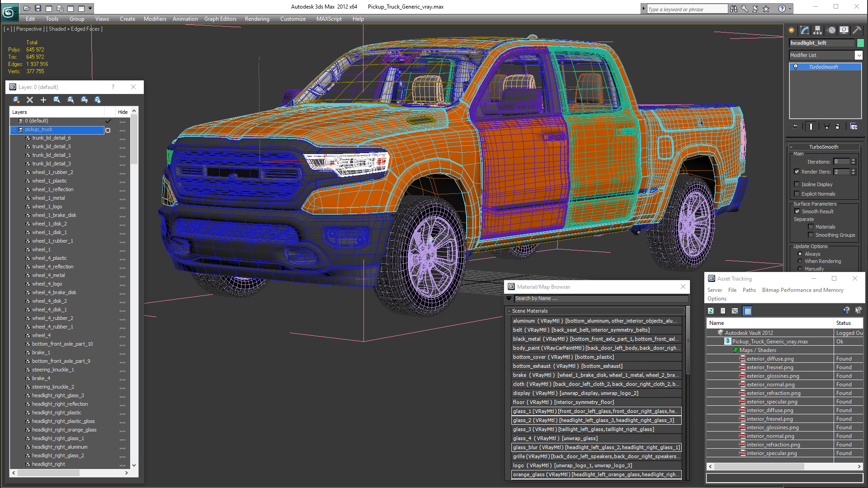Open the Utilities hammer panel tab
This screenshot has height=488, width=868.
click(x=857, y=30)
